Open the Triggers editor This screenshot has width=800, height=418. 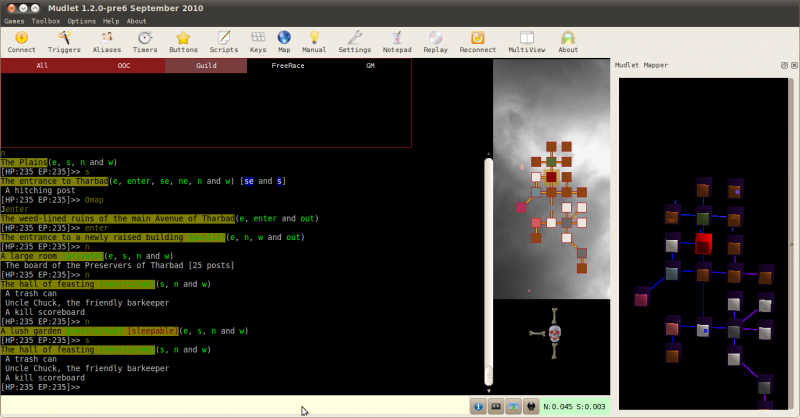coord(64,42)
